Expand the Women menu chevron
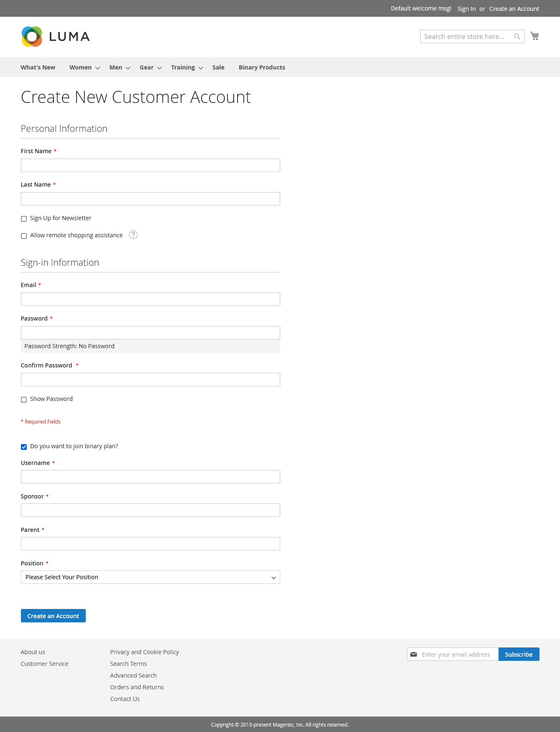 [x=97, y=68]
